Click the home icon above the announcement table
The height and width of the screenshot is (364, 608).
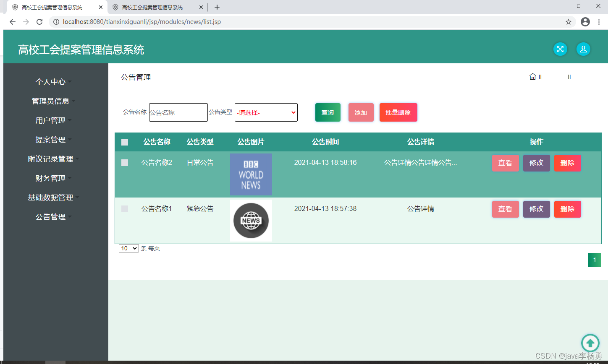pyautogui.click(x=532, y=76)
